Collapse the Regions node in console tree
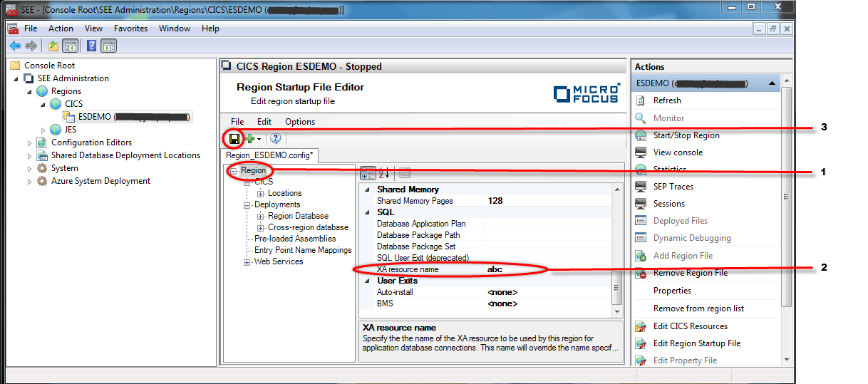Viewport: 868px width, 384px height. click(29, 91)
